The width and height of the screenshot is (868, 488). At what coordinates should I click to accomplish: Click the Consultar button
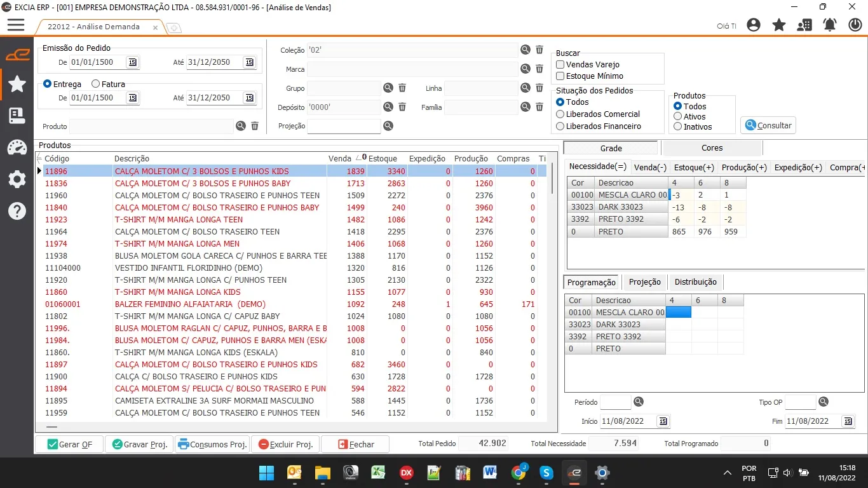(x=768, y=125)
